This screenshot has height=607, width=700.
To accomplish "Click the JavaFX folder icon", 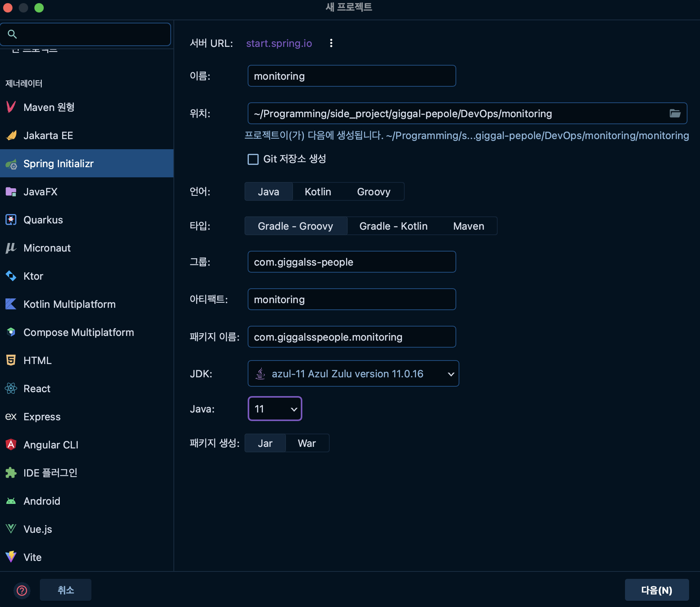I will pyautogui.click(x=11, y=192).
